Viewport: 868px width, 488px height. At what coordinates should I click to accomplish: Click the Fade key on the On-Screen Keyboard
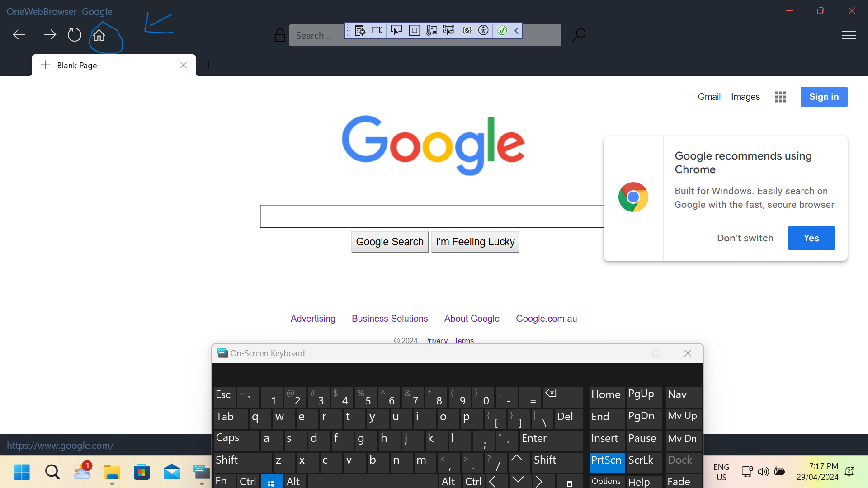684,482
